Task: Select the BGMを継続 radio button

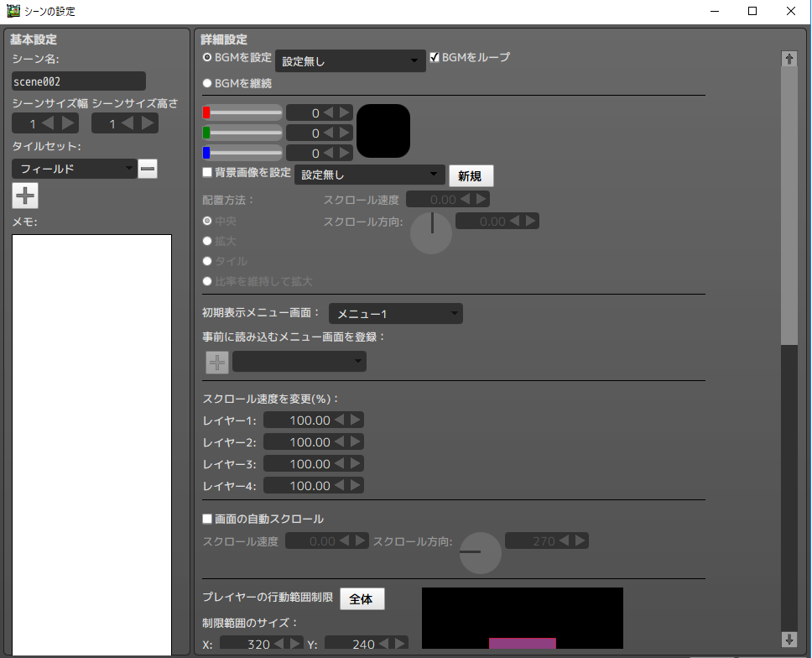Action: coord(206,83)
